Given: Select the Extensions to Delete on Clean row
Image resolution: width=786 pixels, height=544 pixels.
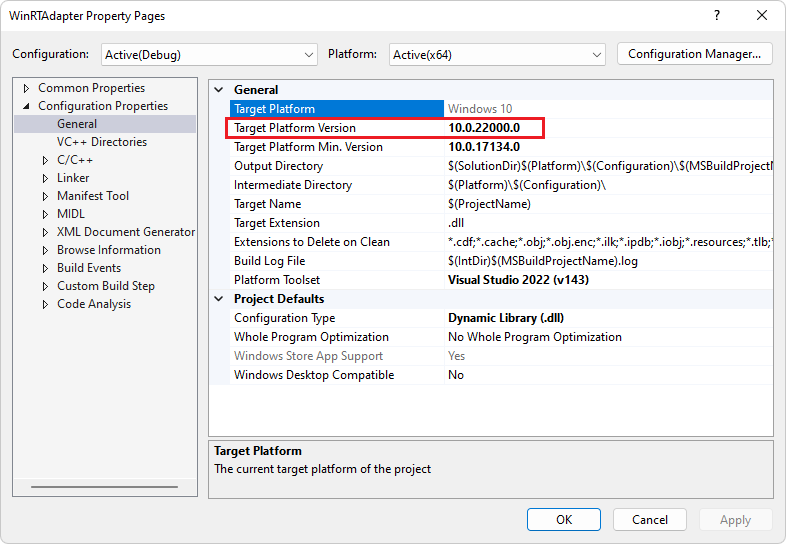Looking at the screenshot, I should coord(501,242).
